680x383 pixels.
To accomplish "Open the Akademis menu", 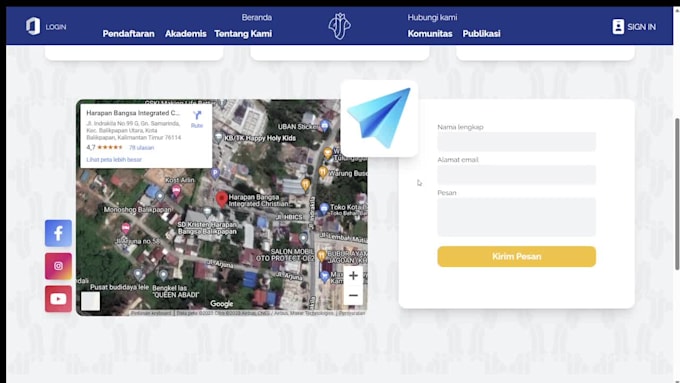I will tap(186, 33).
